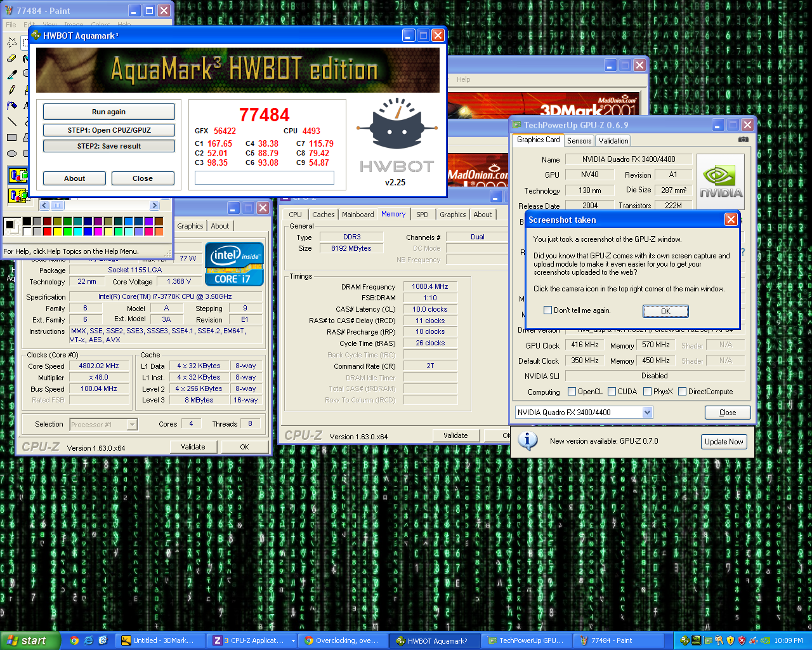
Task: Pick the yellow color swatch in Paint
Action: tap(57, 231)
